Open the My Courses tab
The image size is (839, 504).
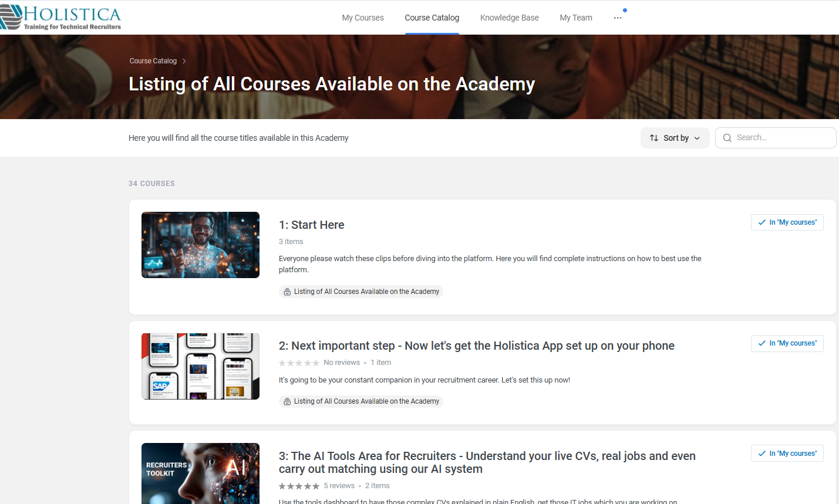tap(363, 18)
